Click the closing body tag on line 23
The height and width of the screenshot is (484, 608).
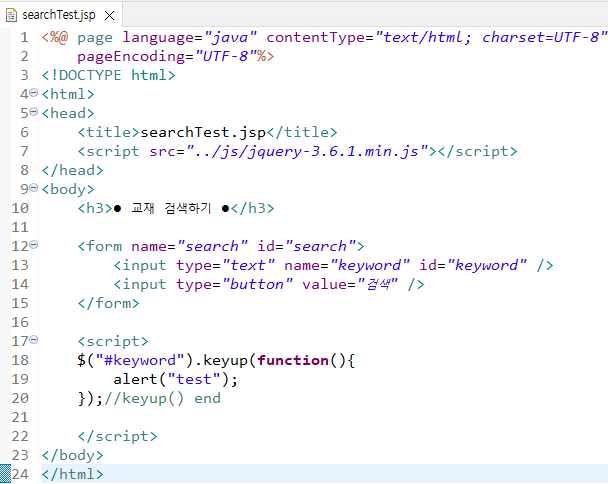(x=73, y=455)
